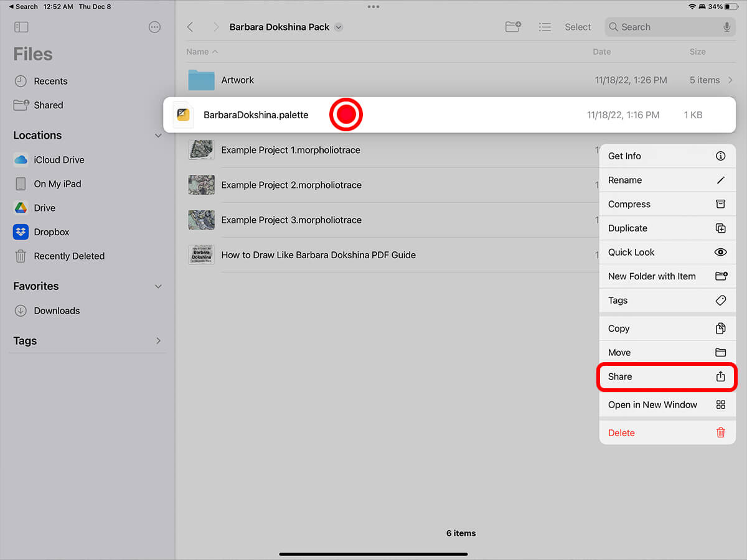Viewport: 747px width, 560px height.
Task: Collapse the Favorites section
Action: 158,287
